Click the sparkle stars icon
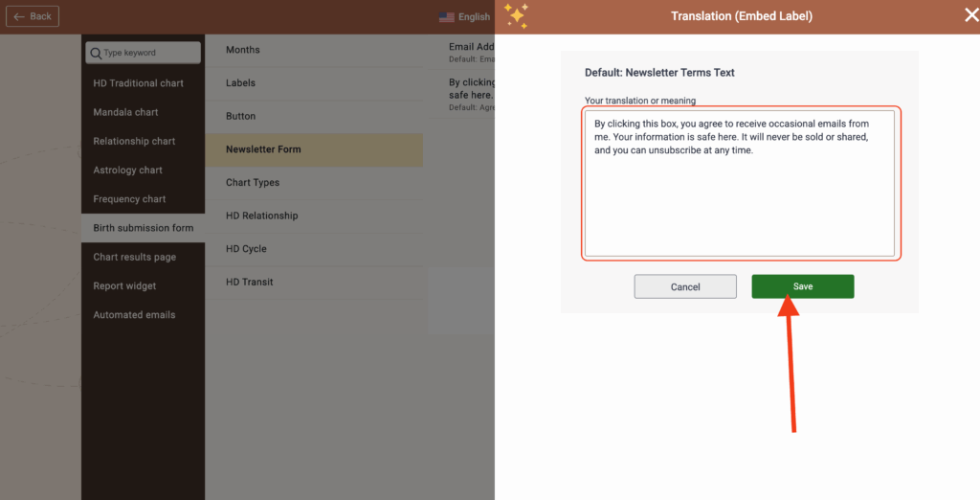 (516, 16)
